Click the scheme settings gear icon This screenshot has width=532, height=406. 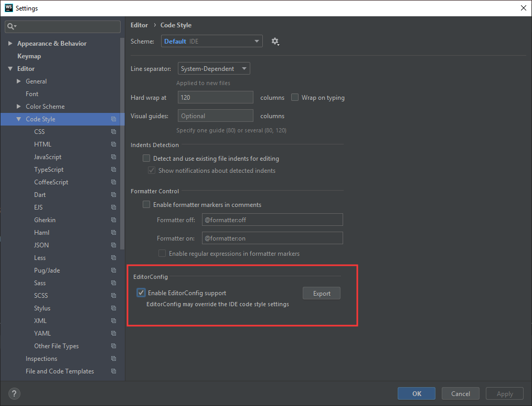coord(274,41)
